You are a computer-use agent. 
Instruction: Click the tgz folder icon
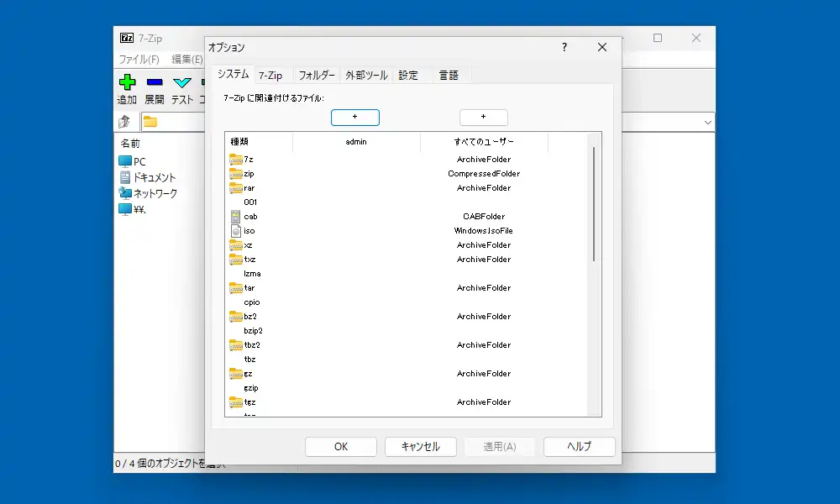tap(236, 402)
